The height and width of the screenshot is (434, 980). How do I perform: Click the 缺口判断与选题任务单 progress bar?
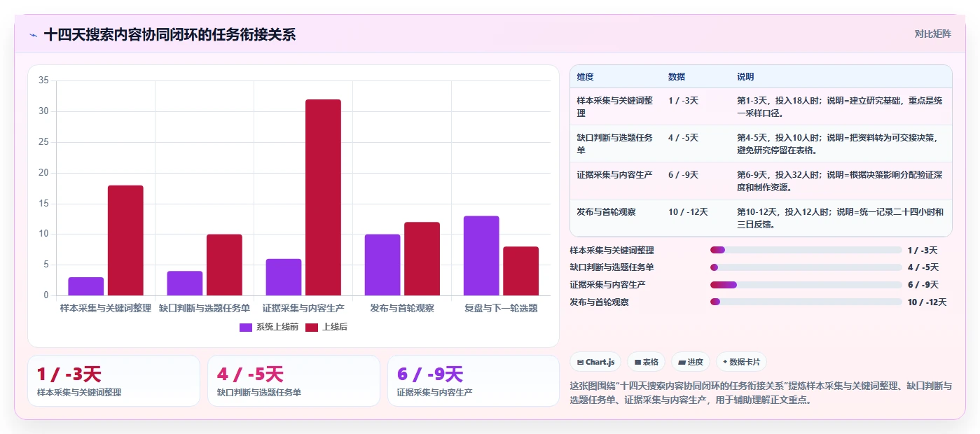pos(806,267)
